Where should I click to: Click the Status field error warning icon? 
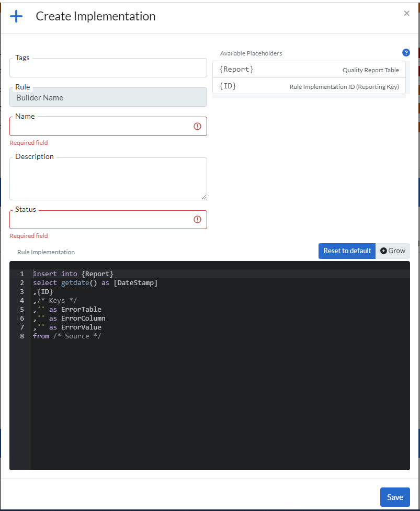click(x=197, y=220)
